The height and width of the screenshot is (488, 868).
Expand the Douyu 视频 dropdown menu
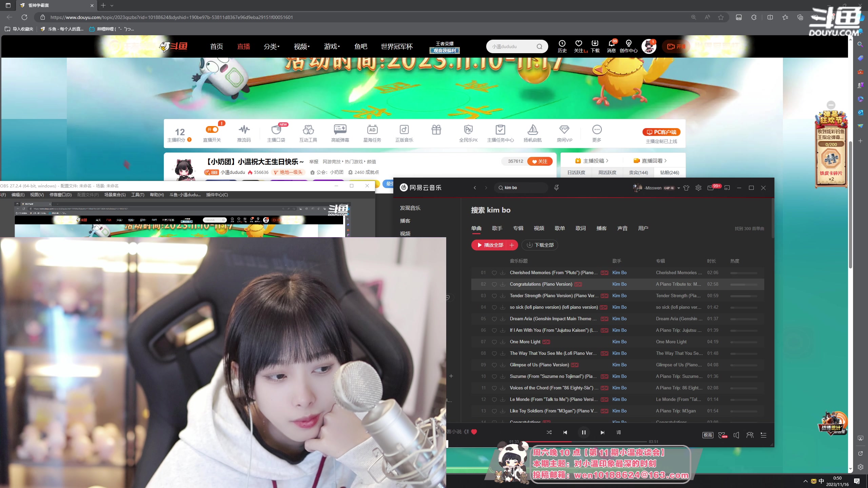[x=302, y=46]
